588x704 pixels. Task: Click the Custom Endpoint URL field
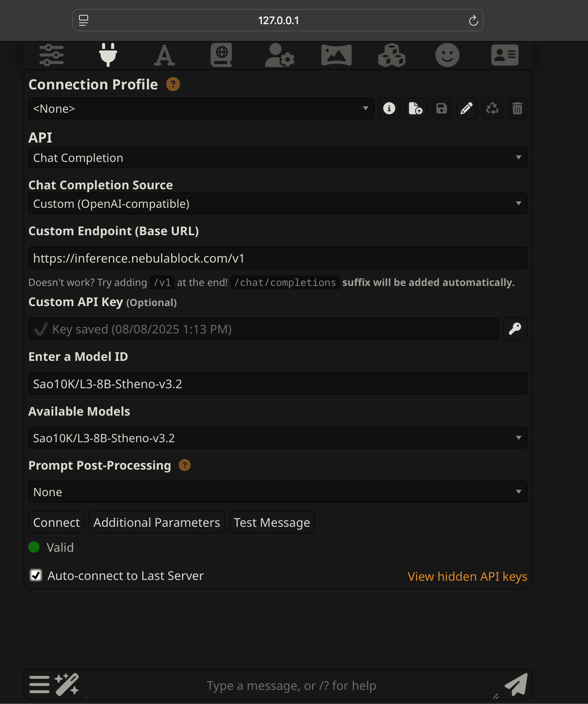278,258
